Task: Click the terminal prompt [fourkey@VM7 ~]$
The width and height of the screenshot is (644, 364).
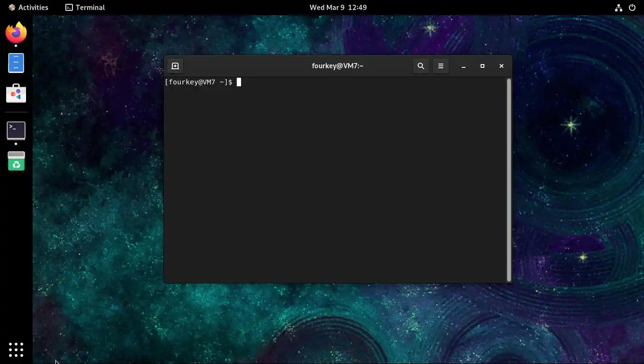Action: [x=198, y=82]
